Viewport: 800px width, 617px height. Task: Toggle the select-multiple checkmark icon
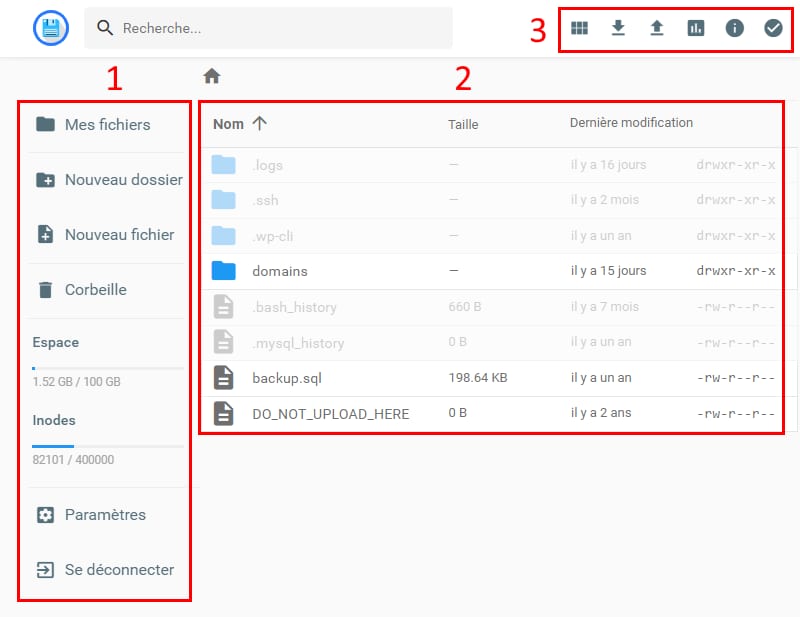click(773, 28)
